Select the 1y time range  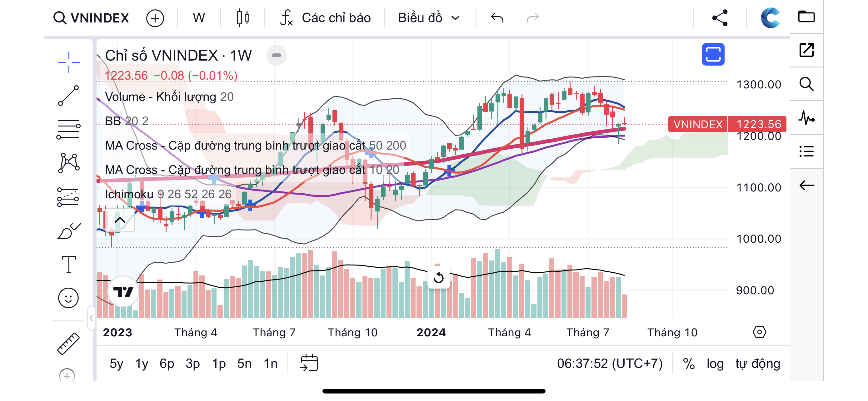142,364
